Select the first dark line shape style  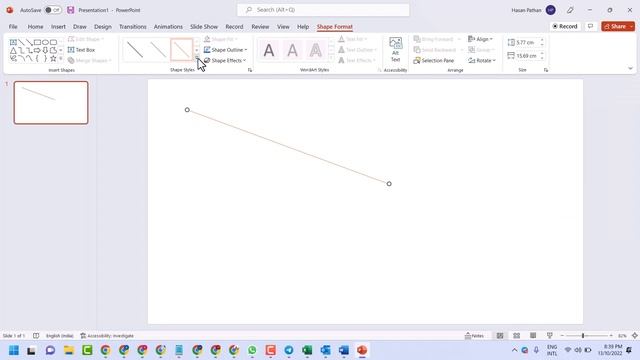coord(134,50)
